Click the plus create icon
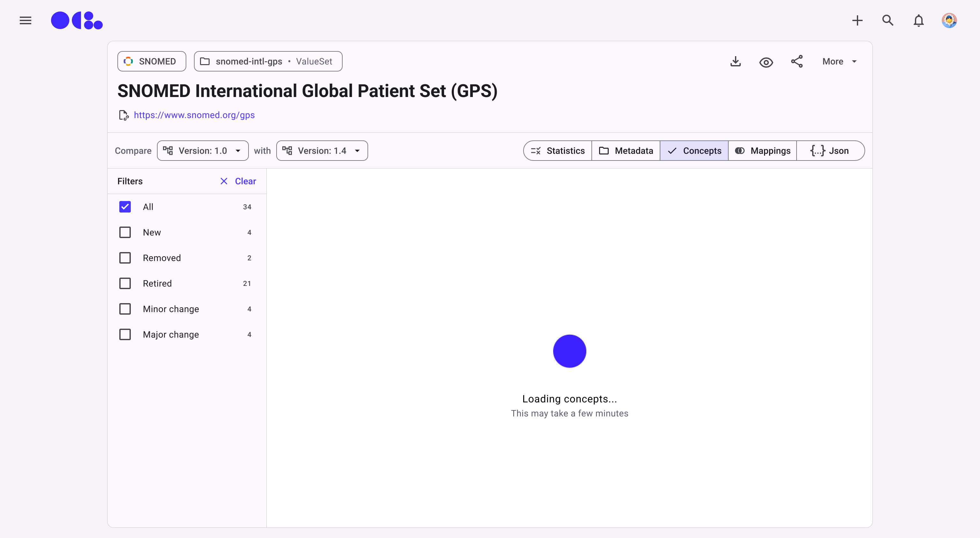The image size is (980, 538). click(857, 20)
